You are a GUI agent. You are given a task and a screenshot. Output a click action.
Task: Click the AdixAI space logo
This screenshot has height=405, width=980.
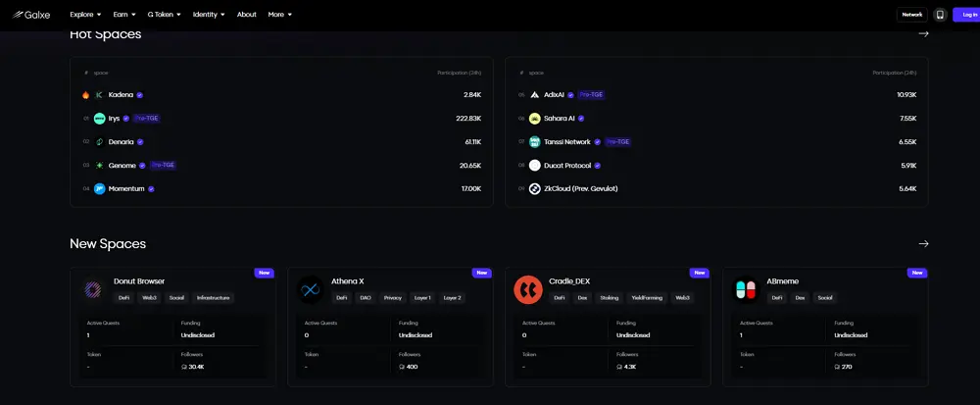(x=534, y=95)
